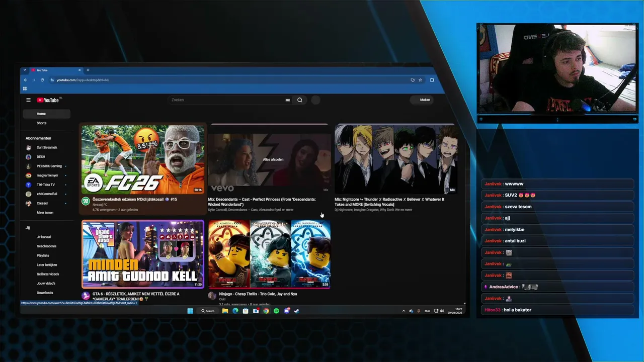Open the x66Controlfull subscription
This screenshot has width=644, height=362.
point(46,194)
